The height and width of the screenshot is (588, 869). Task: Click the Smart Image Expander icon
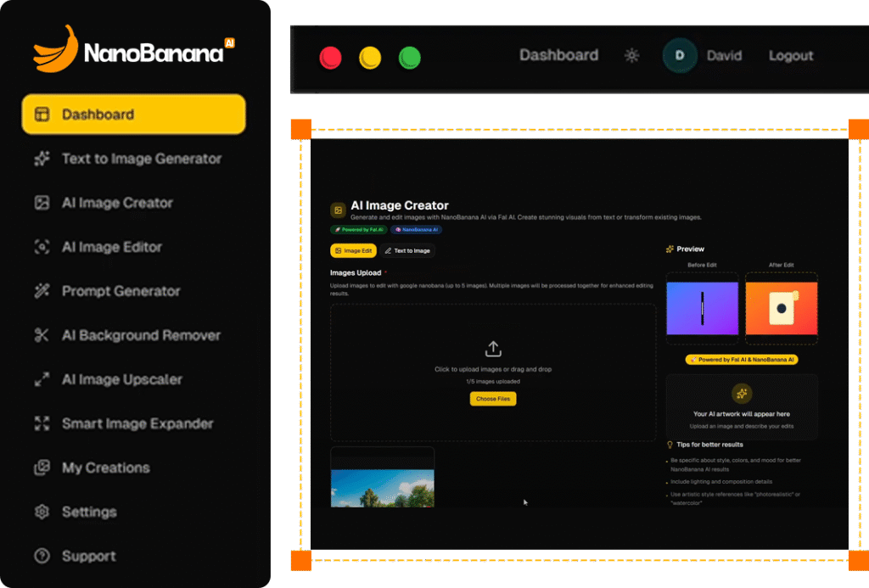(41, 423)
